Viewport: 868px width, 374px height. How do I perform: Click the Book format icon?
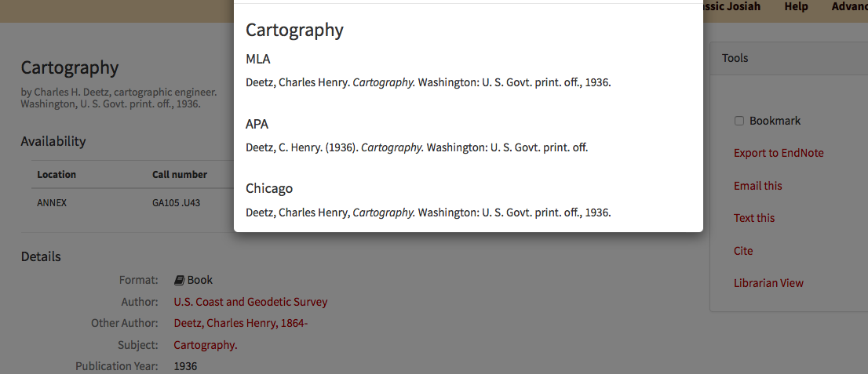tap(179, 280)
